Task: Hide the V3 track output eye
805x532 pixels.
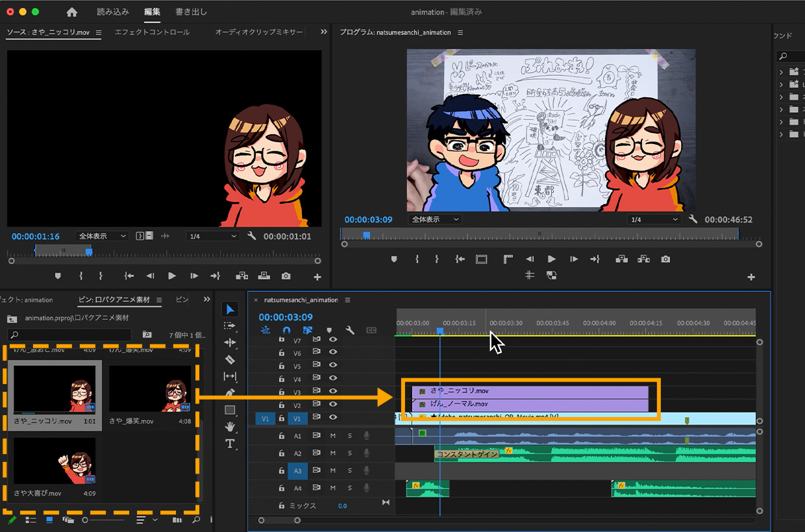Action: point(333,391)
